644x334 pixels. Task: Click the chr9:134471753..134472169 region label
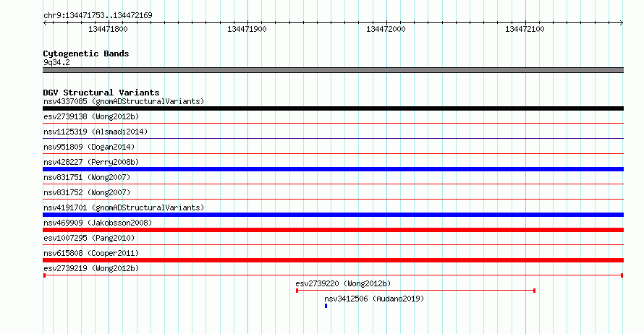[98, 15]
